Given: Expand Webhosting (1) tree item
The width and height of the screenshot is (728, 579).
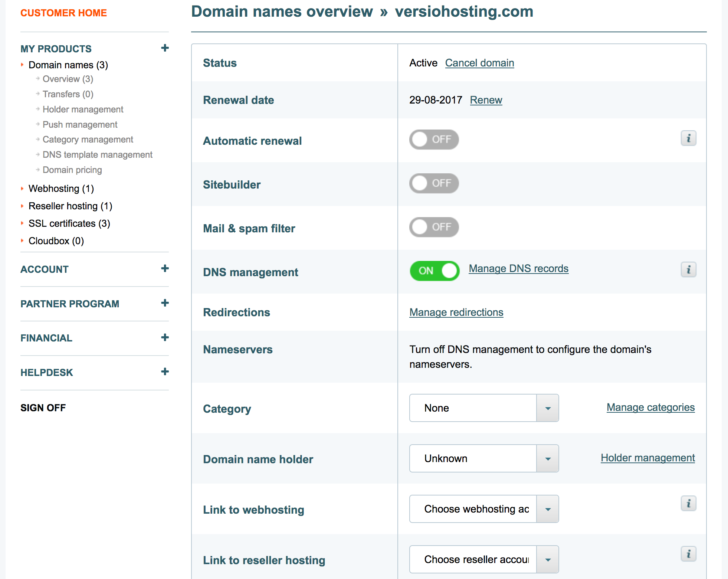Looking at the screenshot, I should pos(61,189).
